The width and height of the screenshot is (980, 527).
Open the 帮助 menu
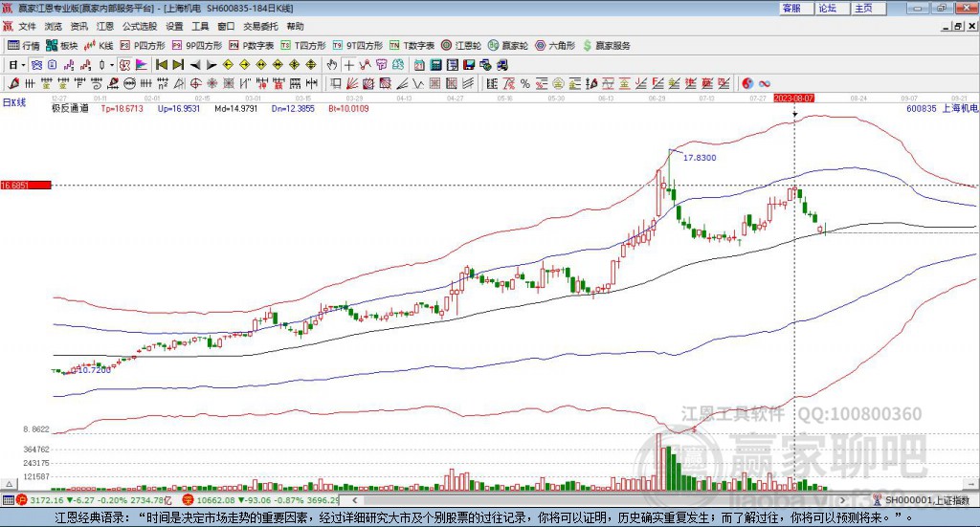point(295,26)
